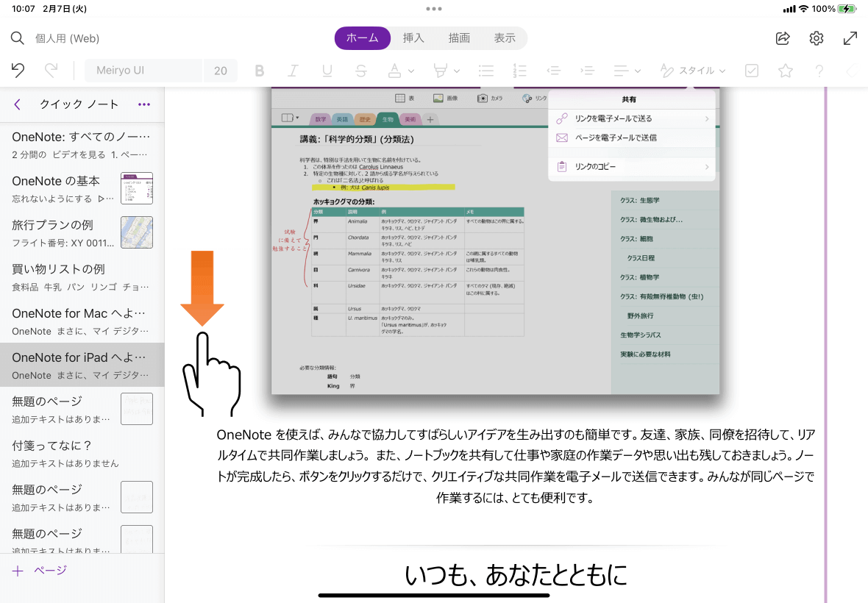868x603 pixels.
Task: Open the font color dropdown arrow
Action: coord(411,71)
